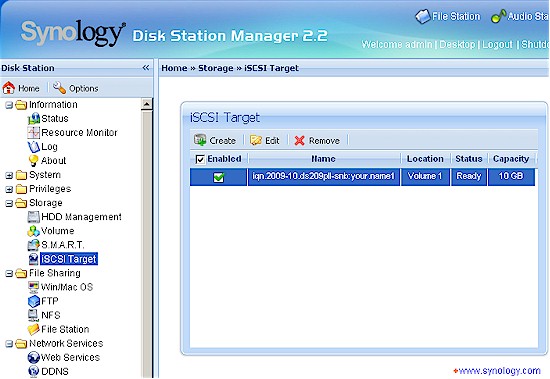Click the Home house icon

click(9, 88)
